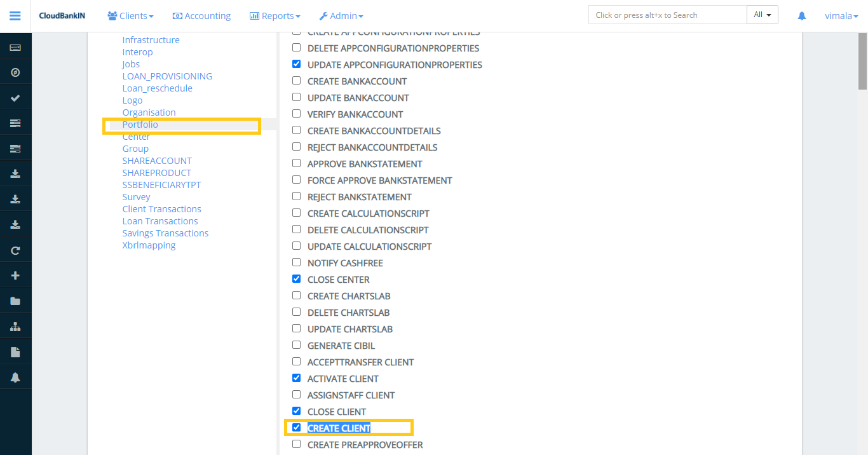This screenshot has width=868, height=455.
Task: Select Portfolio in the permissions grouping list
Action: [x=140, y=124]
